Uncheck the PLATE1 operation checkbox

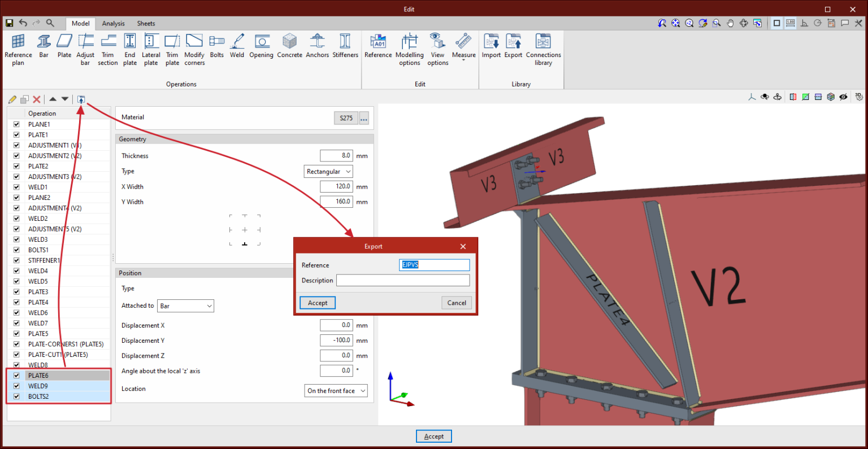[x=16, y=135]
